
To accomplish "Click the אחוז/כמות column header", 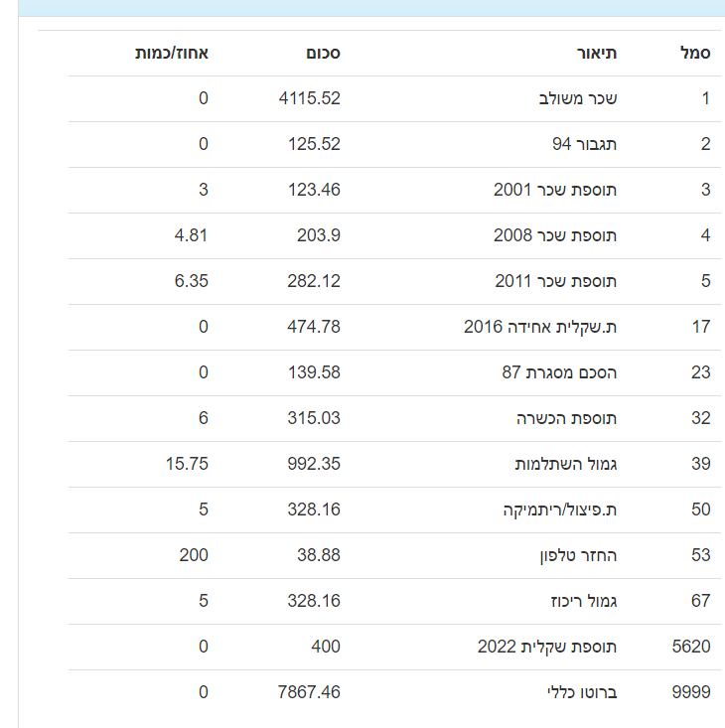I will (172, 54).
